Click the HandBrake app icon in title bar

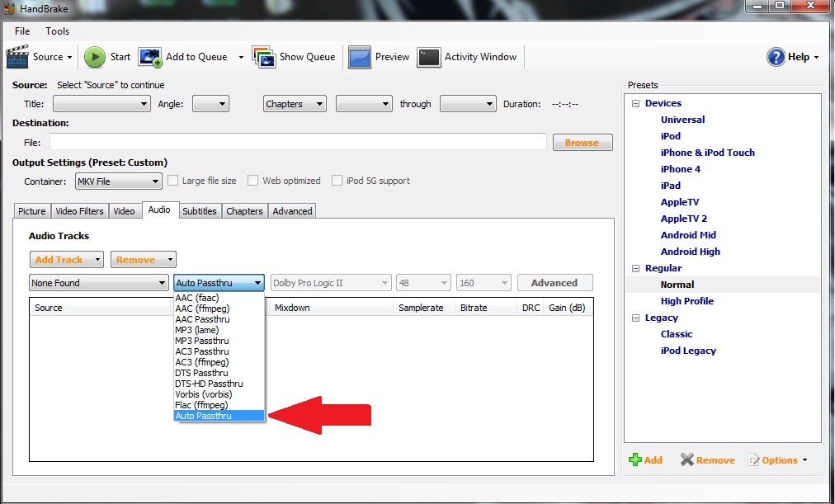(x=9, y=8)
